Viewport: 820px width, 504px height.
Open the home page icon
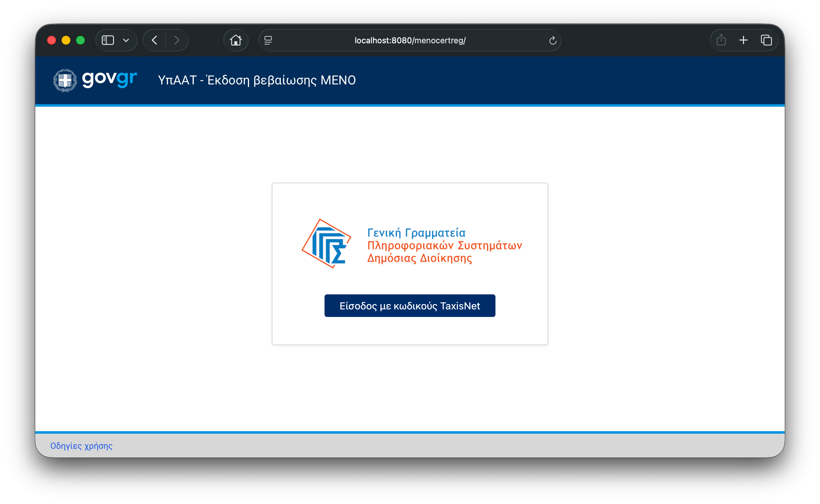tap(236, 40)
